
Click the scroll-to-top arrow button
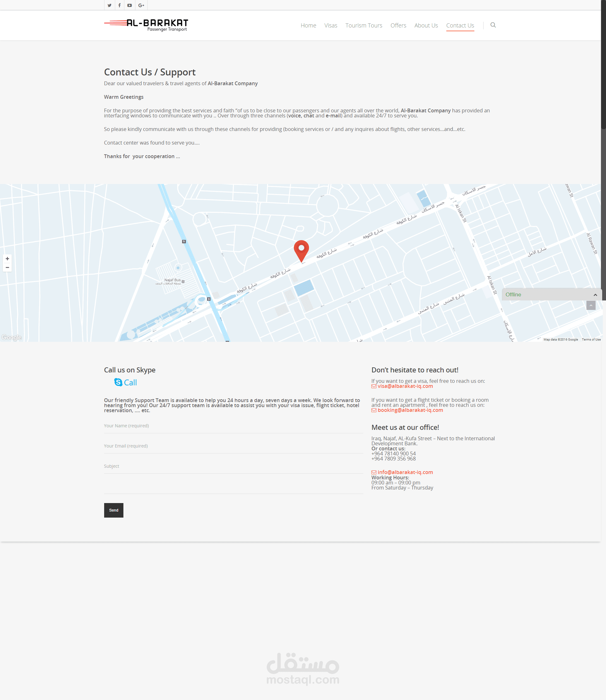point(591,306)
